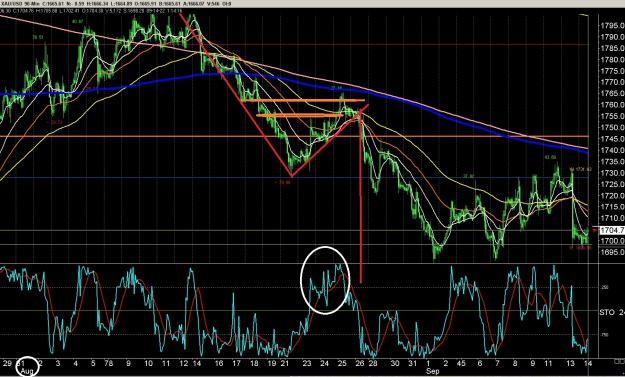Click the Aug month label on date axis
625x377 pixels.
click(x=27, y=371)
